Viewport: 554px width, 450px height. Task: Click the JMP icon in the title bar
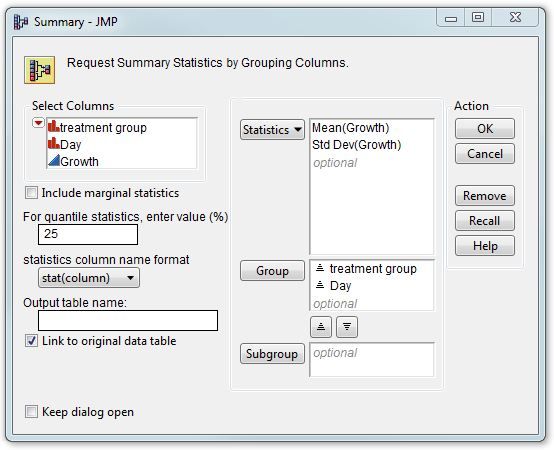pos(20,22)
